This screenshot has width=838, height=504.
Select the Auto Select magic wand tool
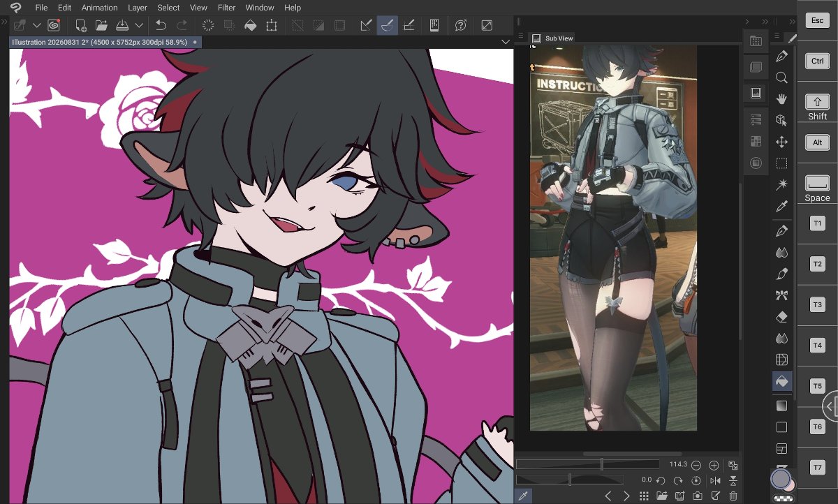coord(782,184)
